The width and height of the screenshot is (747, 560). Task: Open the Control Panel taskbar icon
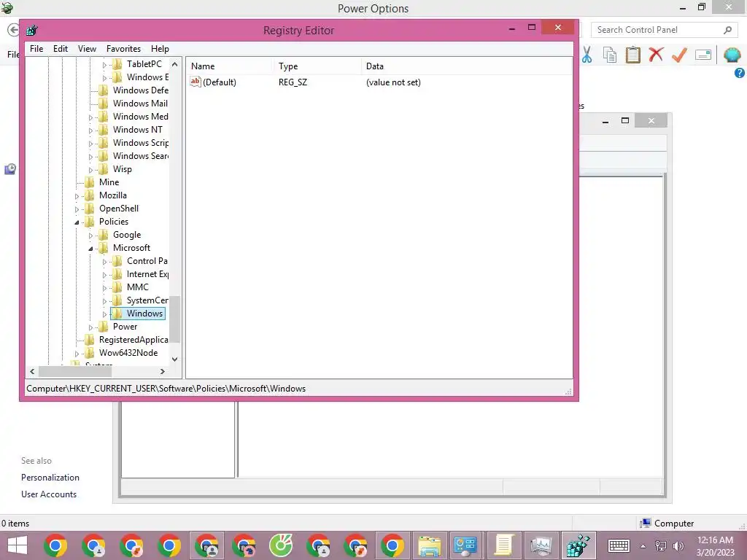[465, 545]
